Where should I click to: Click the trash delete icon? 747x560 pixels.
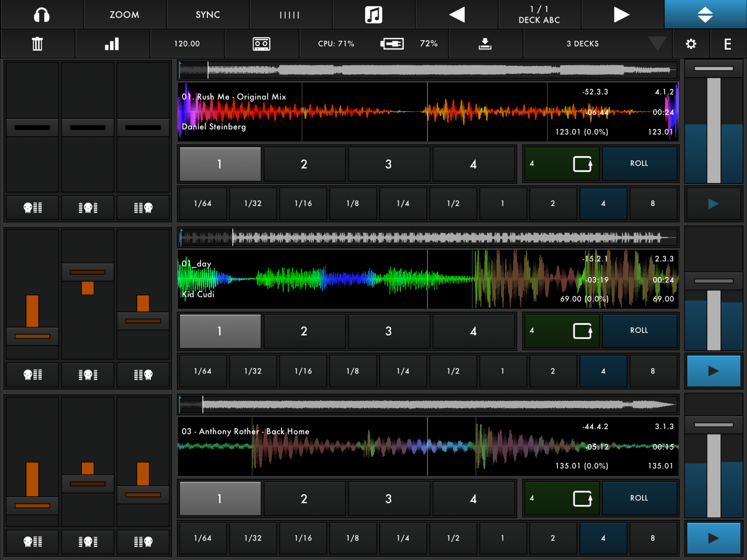(x=37, y=43)
